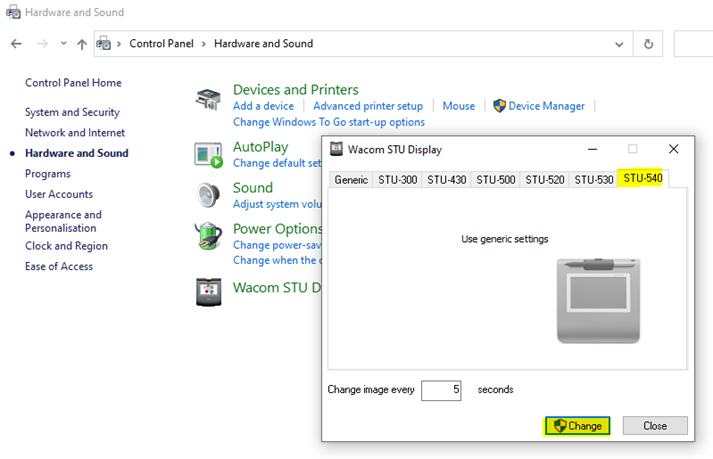The image size is (713, 459).
Task: Open the Power Options heading link
Action: (x=277, y=228)
